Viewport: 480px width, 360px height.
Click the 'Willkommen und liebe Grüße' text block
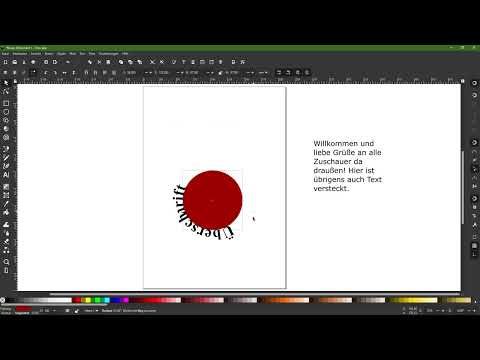pos(347,166)
